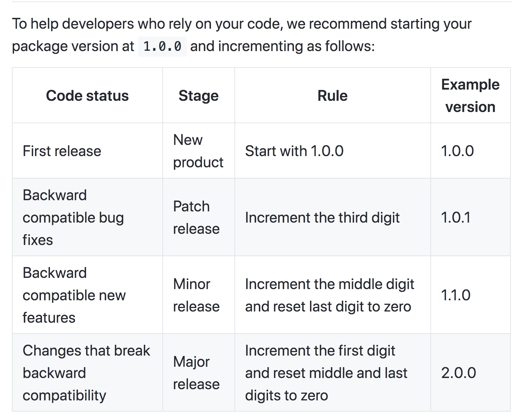The height and width of the screenshot is (420, 522).
Task: Click the Rule column header
Action: (x=332, y=96)
